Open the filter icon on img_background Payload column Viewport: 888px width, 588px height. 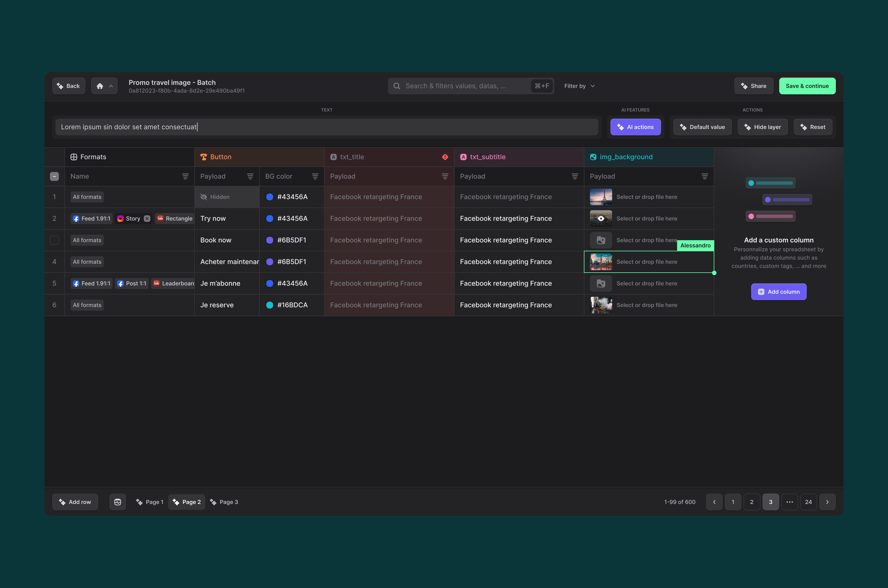pos(704,176)
